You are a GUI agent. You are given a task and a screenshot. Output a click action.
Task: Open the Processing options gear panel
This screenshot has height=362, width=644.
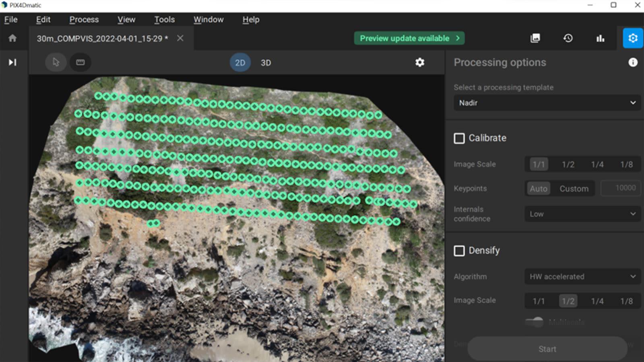coord(632,38)
